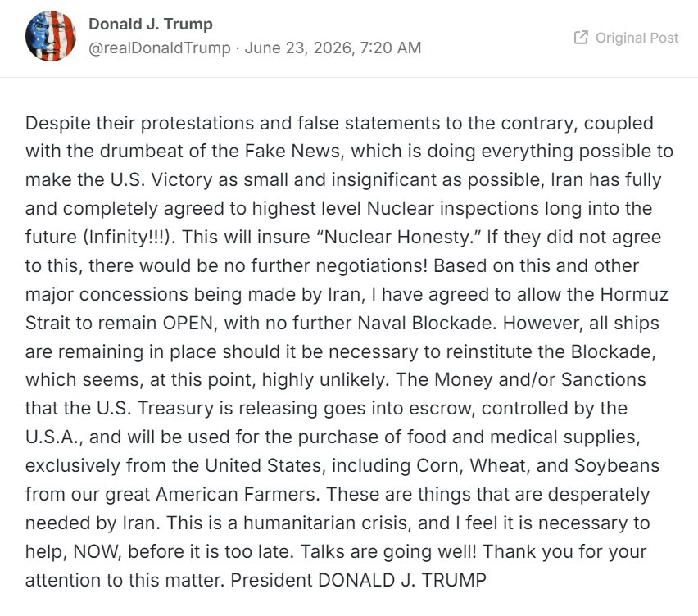
Task: Click "Corn, Wheat, and Soybeans" text
Action: click(537, 466)
